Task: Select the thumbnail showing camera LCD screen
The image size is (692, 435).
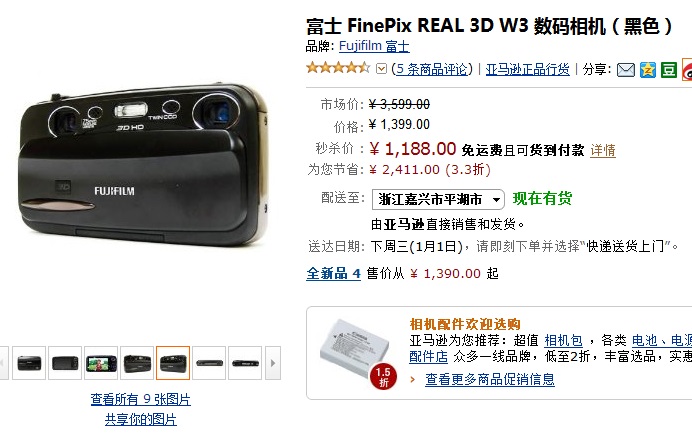Action: pos(101,363)
